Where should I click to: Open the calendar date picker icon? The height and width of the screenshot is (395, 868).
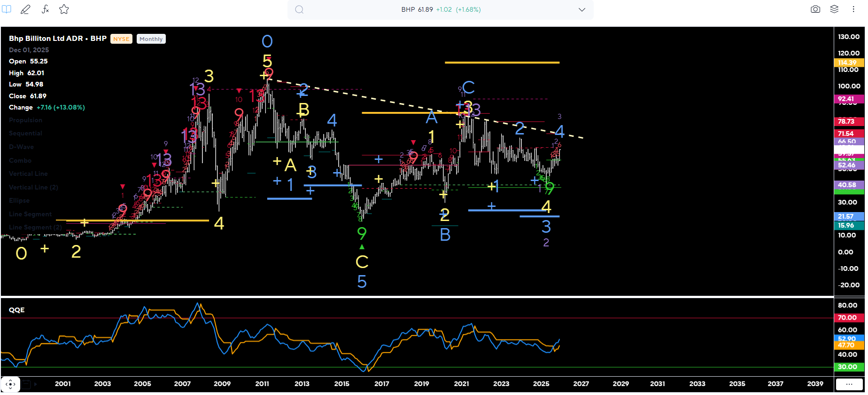(x=26, y=384)
